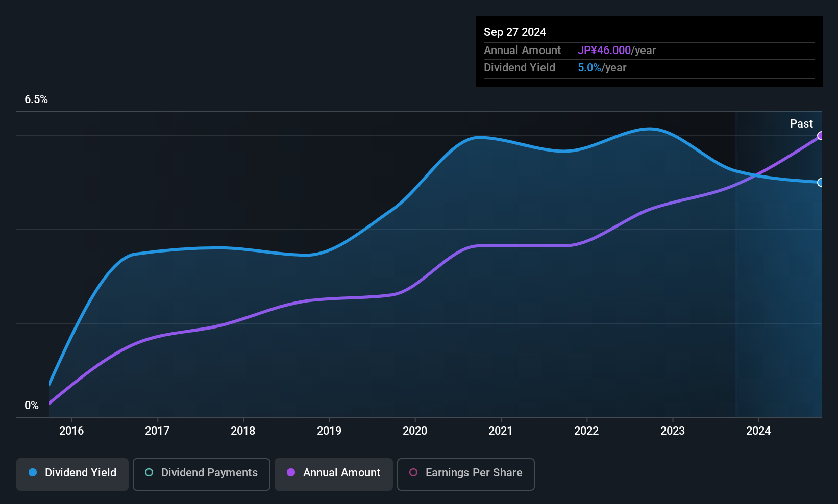Select the purple Annual Amount endpoint marker
Image resolution: width=838 pixels, height=504 pixels.
tap(821, 136)
